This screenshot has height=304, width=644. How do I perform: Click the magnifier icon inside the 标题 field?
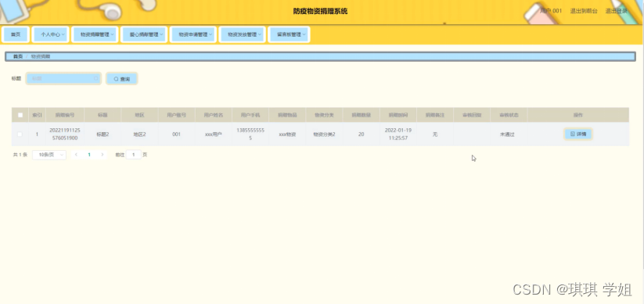click(x=95, y=78)
